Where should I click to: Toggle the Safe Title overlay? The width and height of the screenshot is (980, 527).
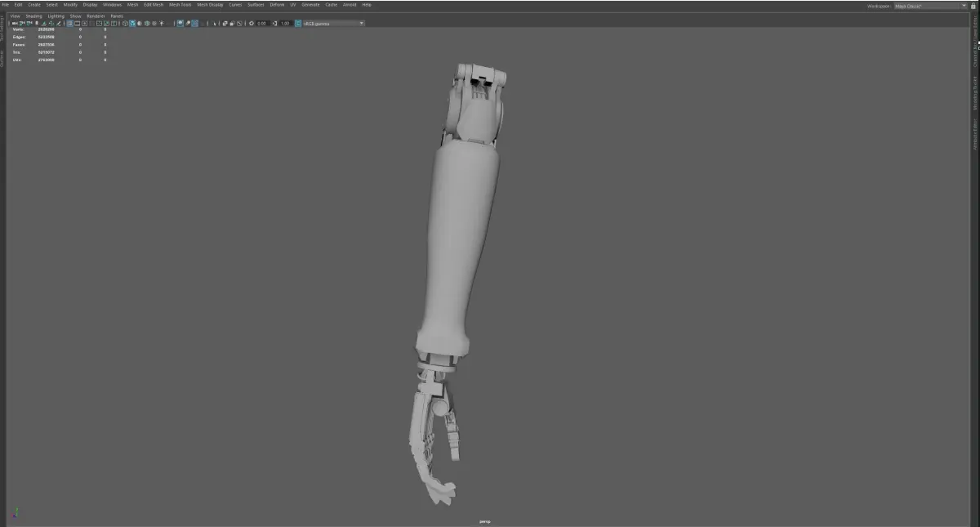pyautogui.click(x=114, y=23)
